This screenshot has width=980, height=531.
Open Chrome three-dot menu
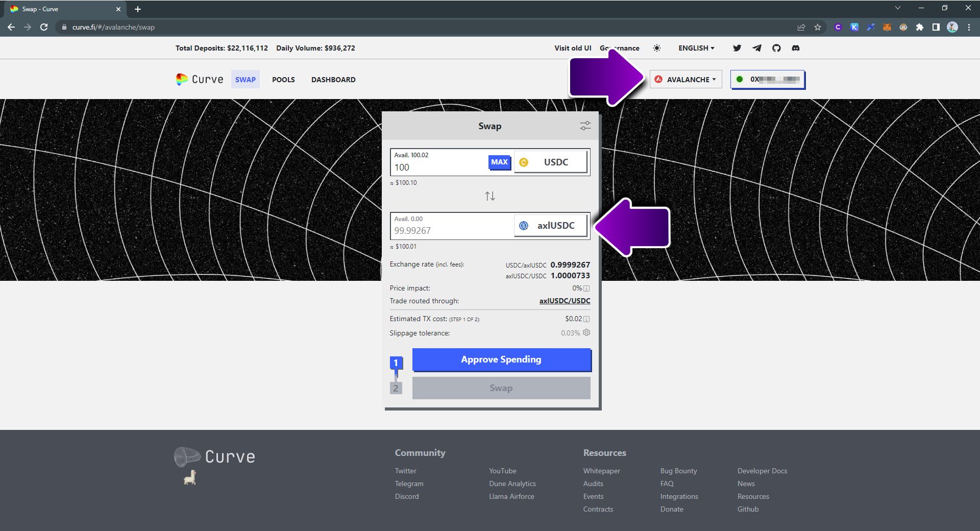(x=969, y=27)
